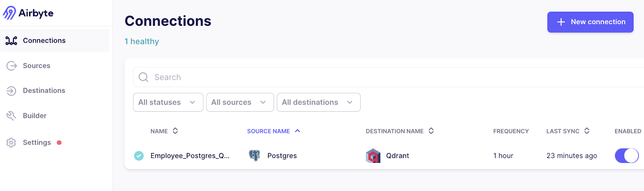
Task: Click the Airbyte logo icon
Action: 10,13
